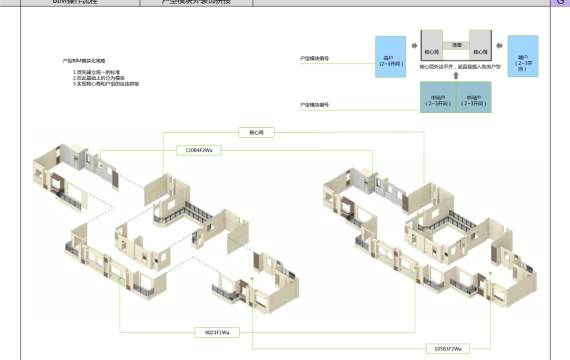Click the 连廊 connector bar between cores
Screen dimensions: 570x360
(456, 45)
